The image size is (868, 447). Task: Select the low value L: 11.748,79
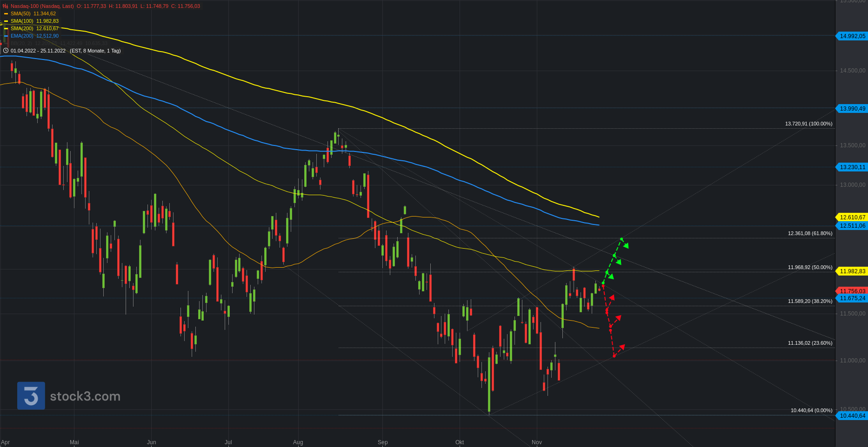pos(154,6)
